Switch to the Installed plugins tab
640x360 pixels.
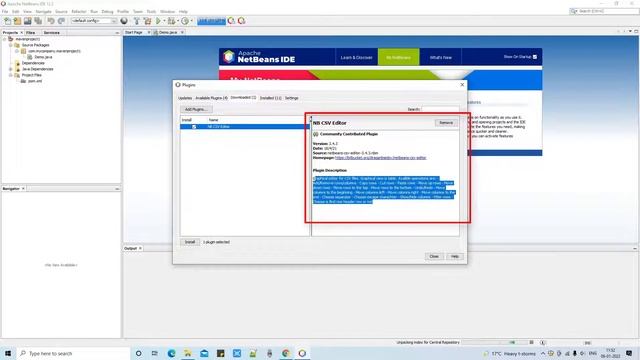[270, 98]
